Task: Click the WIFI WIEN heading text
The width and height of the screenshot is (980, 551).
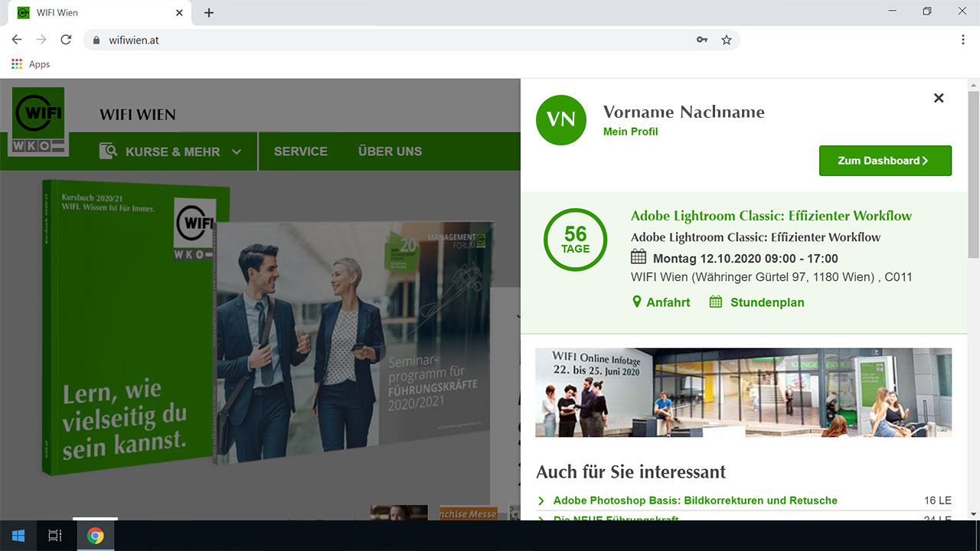Action: [138, 115]
